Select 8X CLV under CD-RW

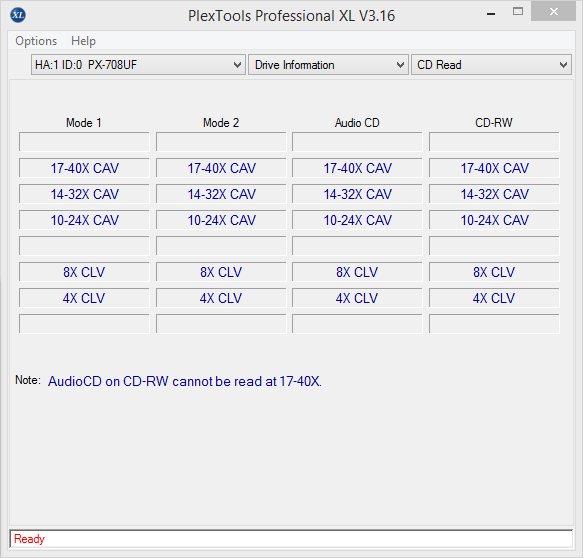pyautogui.click(x=494, y=272)
